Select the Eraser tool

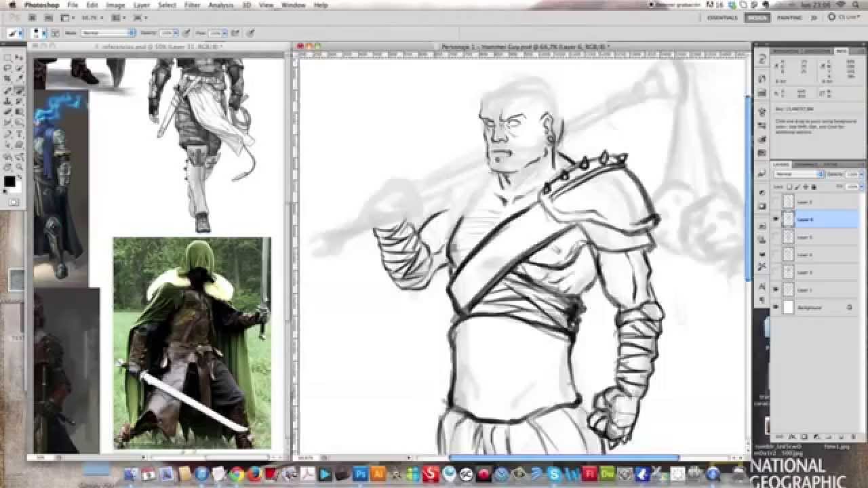[7, 110]
